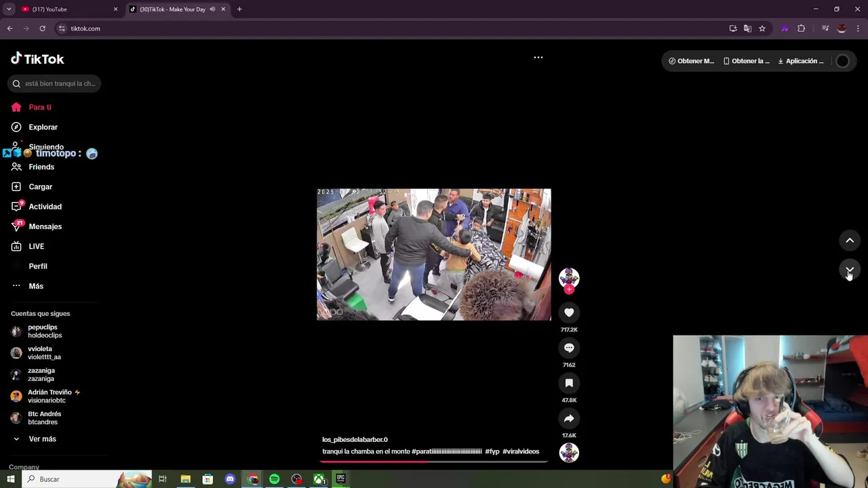The height and width of the screenshot is (488, 868).
Task: Open media controls icon in toolbar
Action: click(x=825, y=28)
